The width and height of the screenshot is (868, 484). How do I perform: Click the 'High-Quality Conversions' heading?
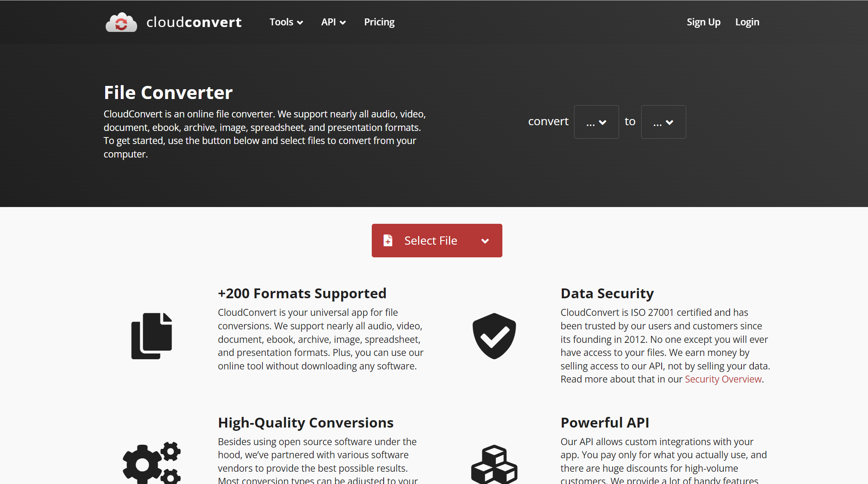point(306,423)
